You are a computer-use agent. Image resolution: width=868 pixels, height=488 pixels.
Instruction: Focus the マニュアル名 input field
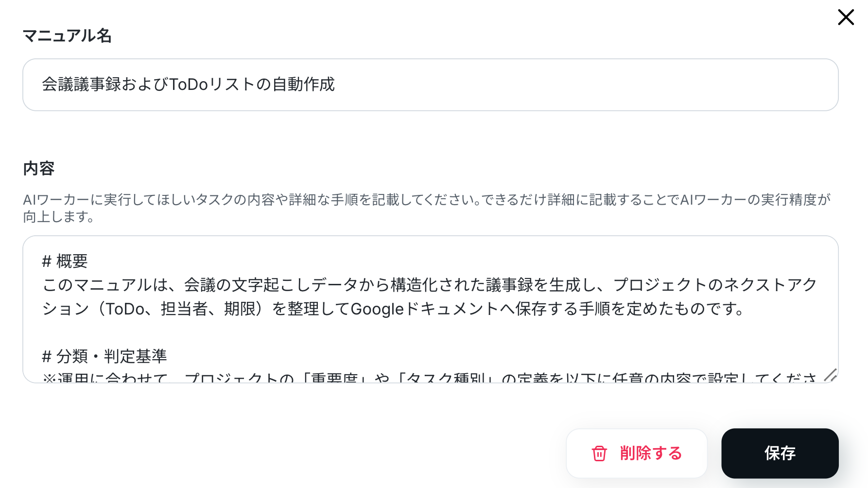pyautogui.click(x=430, y=85)
